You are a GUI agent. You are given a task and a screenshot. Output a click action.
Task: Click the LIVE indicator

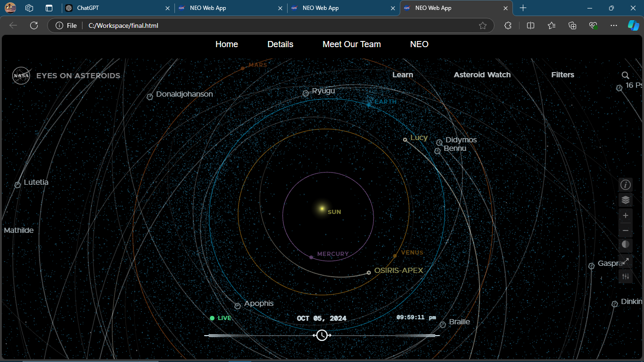(x=221, y=318)
